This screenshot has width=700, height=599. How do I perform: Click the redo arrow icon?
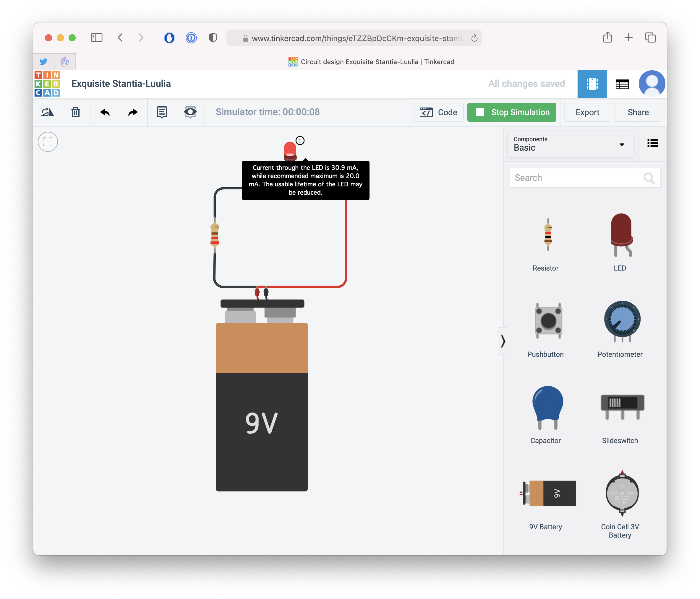(x=133, y=112)
